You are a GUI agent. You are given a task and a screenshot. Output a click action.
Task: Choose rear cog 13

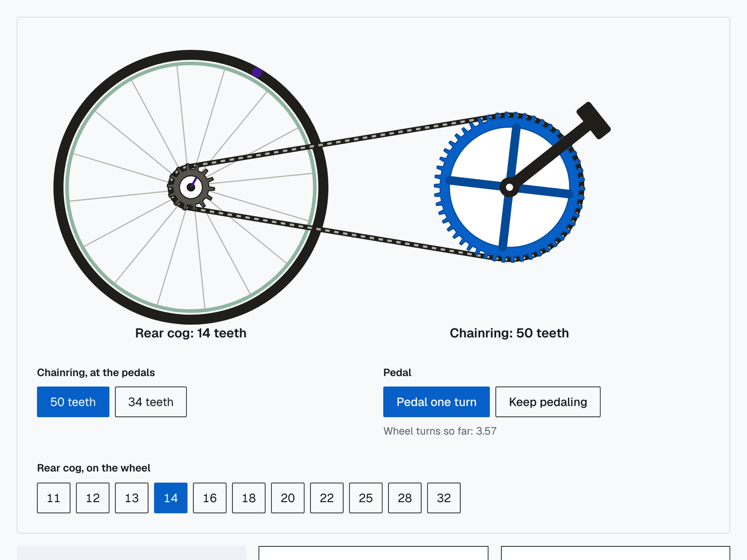(x=132, y=498)
